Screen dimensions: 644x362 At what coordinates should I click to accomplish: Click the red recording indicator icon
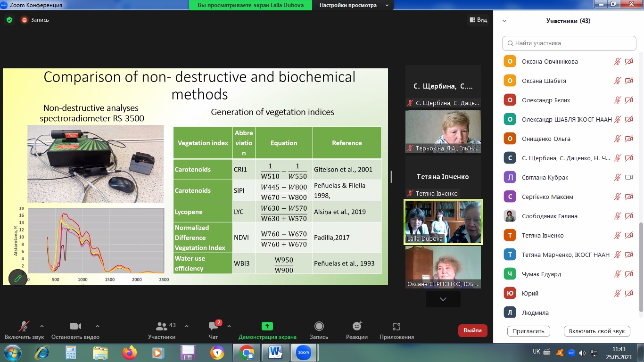click(25, 20)
